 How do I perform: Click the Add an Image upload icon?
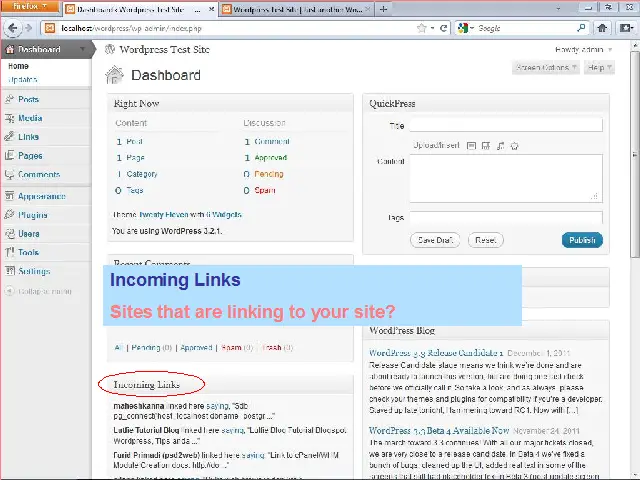tap(471, 146)
